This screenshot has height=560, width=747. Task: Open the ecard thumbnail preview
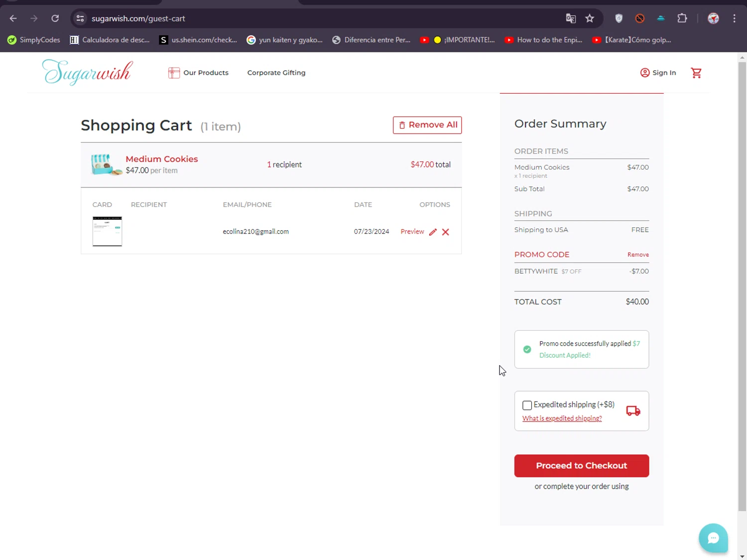tap(107, 231)
